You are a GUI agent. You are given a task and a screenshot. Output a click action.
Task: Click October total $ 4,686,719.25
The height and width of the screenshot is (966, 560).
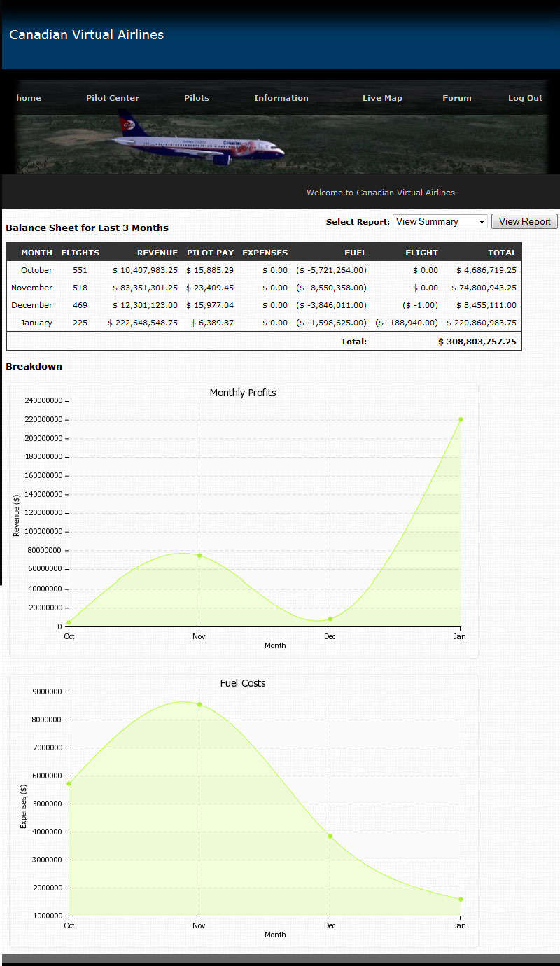tap(486, 270)
